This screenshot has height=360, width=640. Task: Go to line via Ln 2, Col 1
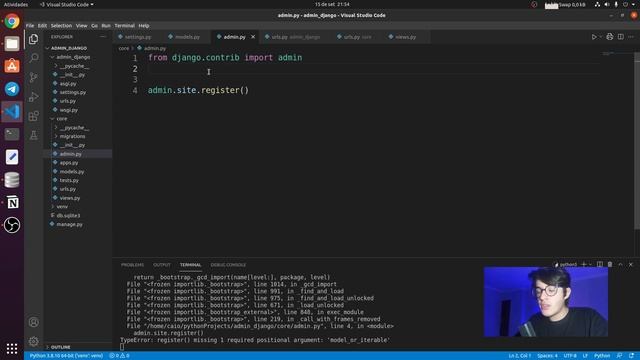[519, 356]
